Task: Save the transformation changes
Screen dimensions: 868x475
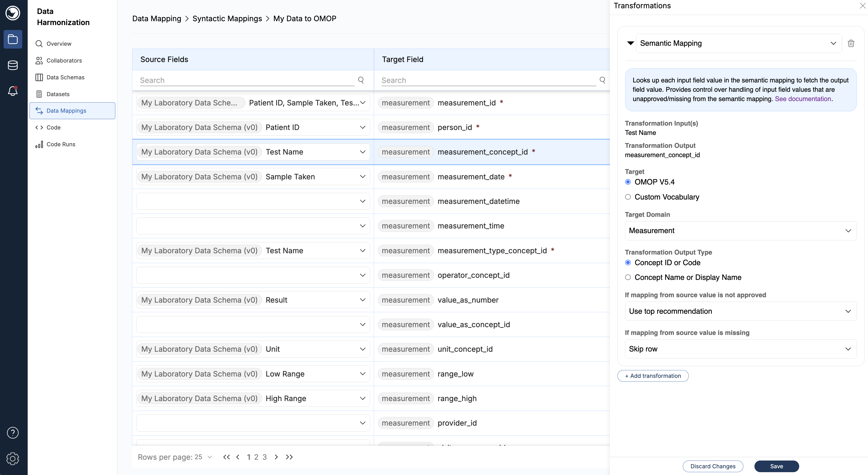Action: pos(776,466)
